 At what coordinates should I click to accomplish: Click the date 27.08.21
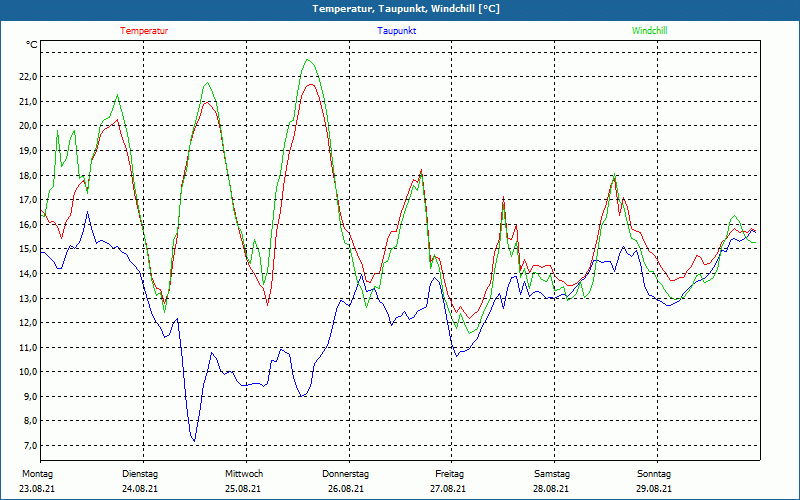click(448, 489)
